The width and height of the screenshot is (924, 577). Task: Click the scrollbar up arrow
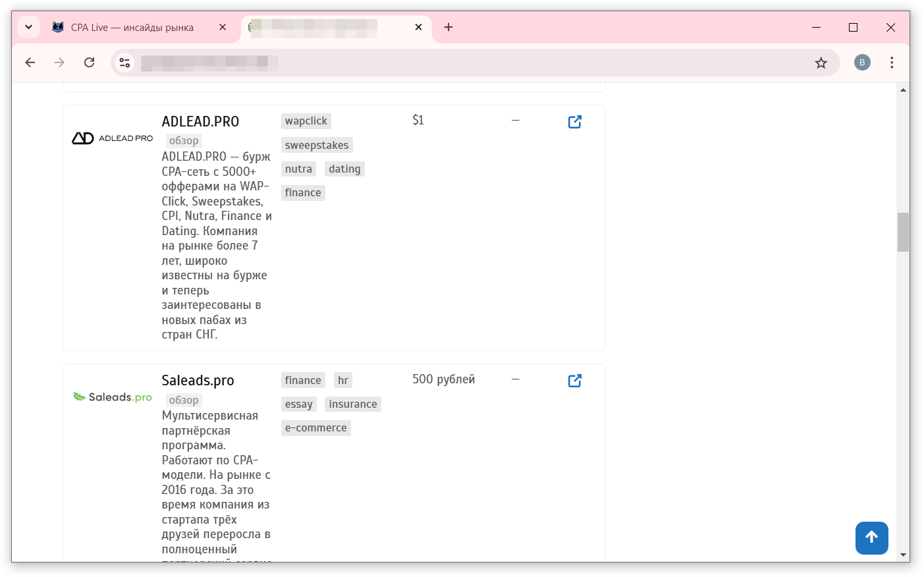(x=903, y=90)
